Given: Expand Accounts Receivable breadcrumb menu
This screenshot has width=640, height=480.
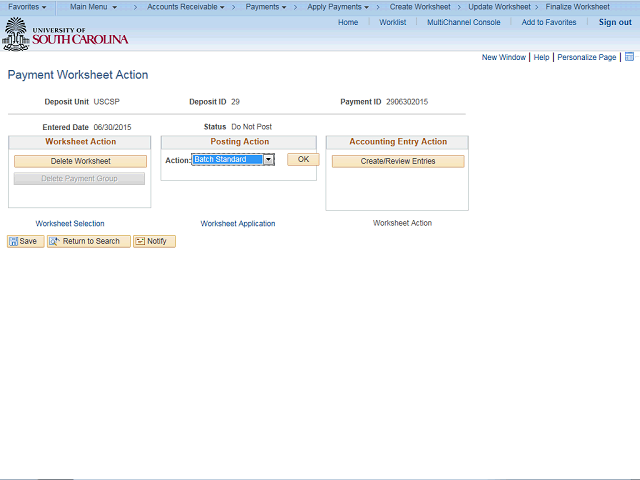Looking at the screenshot, I should click(x=186, y=7).
